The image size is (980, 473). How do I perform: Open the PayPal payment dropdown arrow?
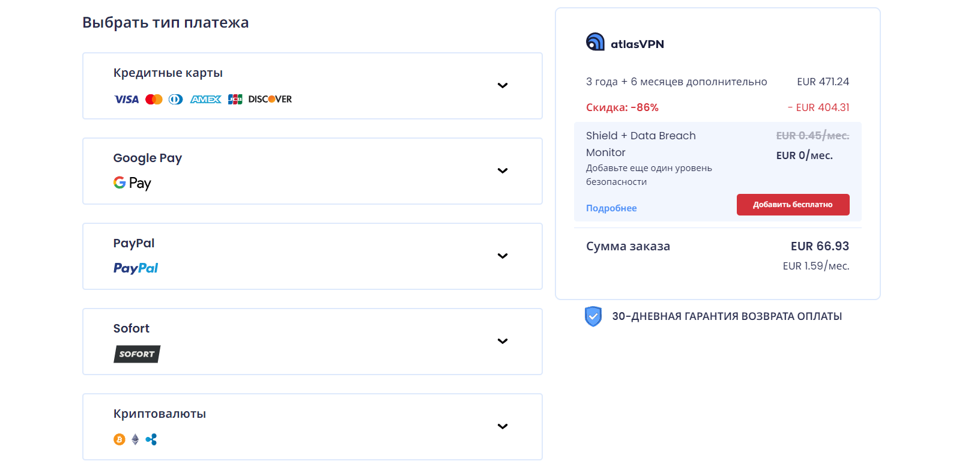[503, 256]
